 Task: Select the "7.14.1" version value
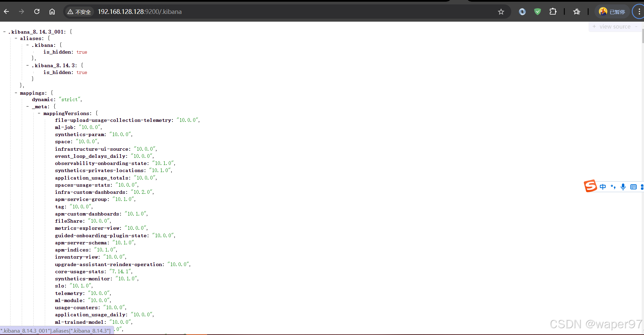coord(121,272)
